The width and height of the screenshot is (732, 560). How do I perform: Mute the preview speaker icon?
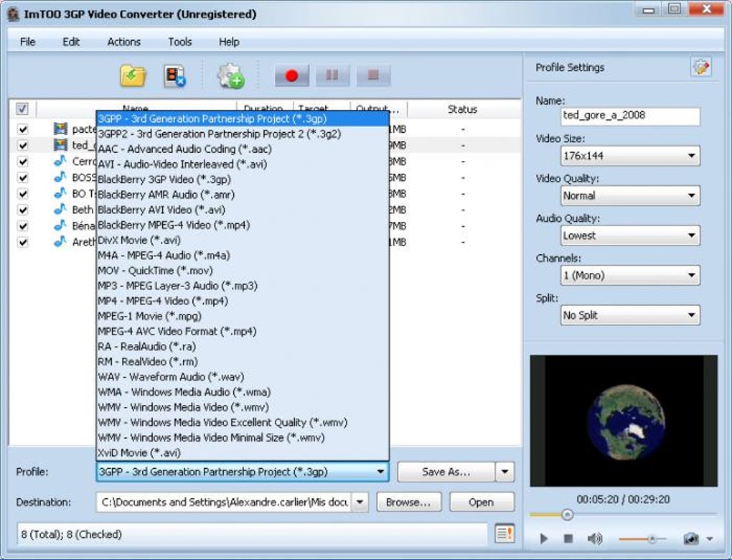coord(595,538)
